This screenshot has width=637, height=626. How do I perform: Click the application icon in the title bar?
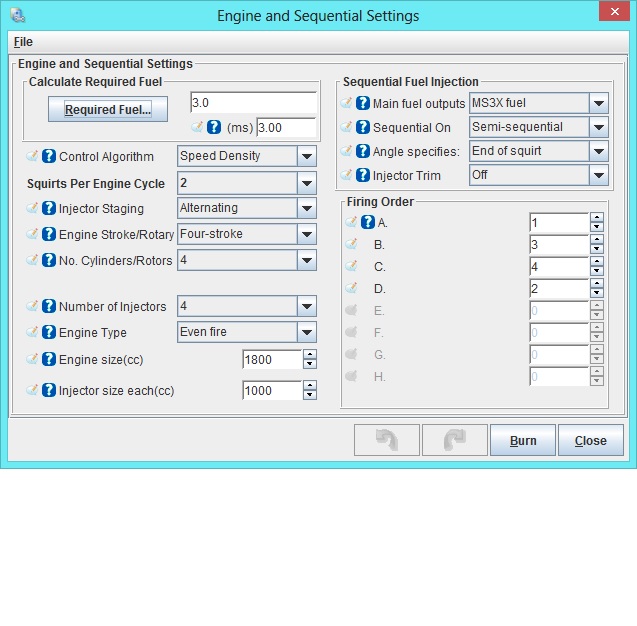tap(18, 15)
